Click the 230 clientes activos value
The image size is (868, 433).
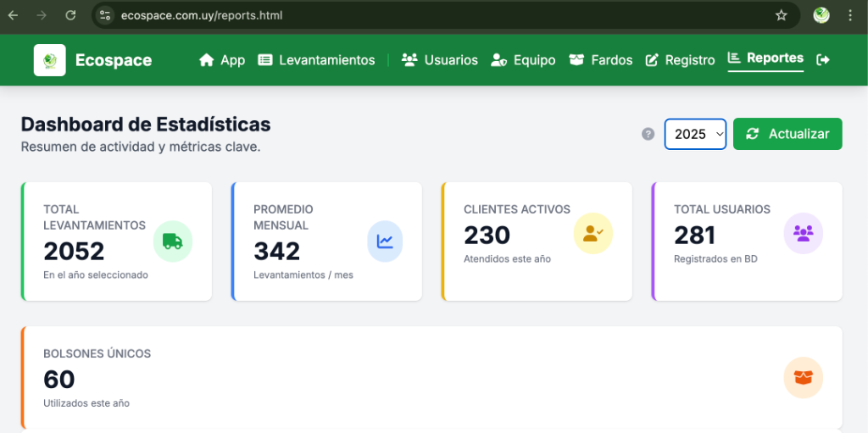point(487,235)
